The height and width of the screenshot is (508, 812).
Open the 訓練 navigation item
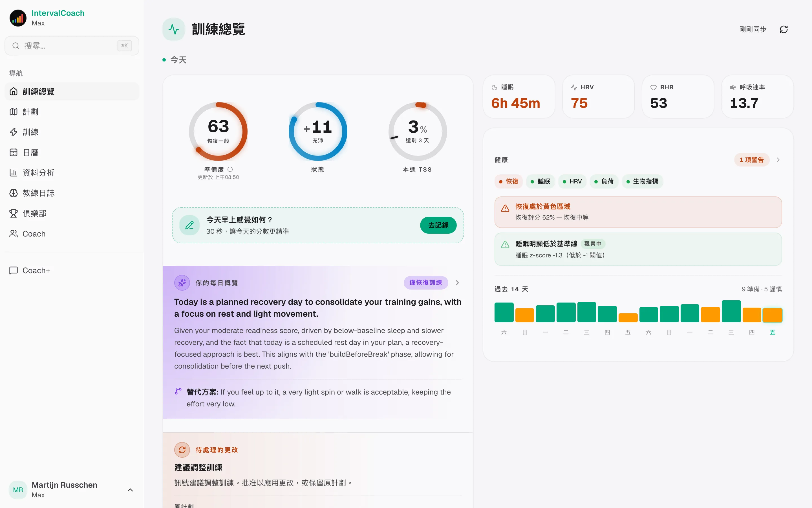click(x=72, y=132)
